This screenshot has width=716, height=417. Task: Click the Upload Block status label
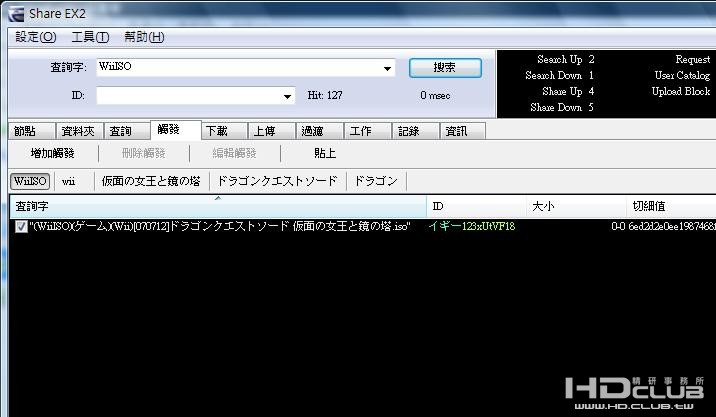681,91
